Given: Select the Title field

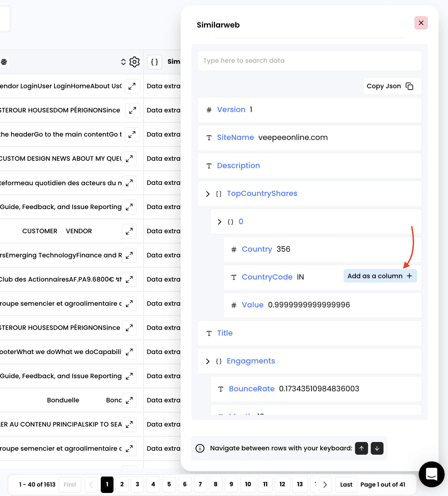Looking at the screenshot, I should [309, 333].
